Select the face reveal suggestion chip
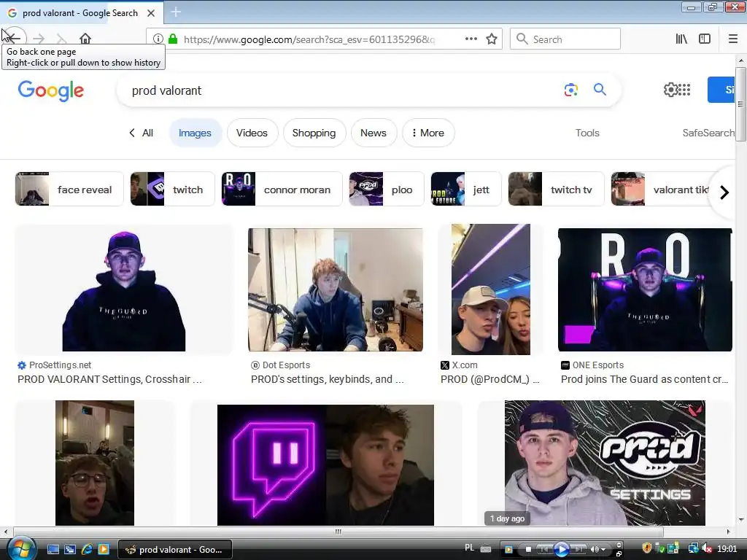 (69, 189)
